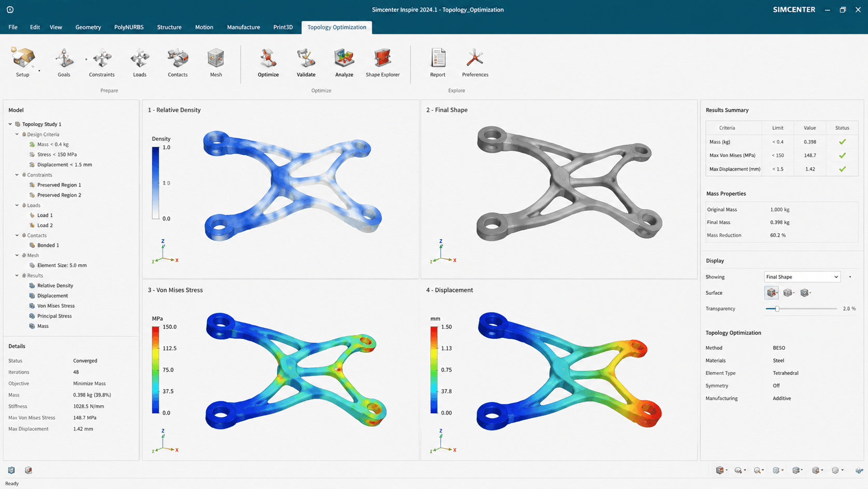The width and height of the screenshot is (868, 489).
Task: Collapse the Results tree group
Action: 17,275
